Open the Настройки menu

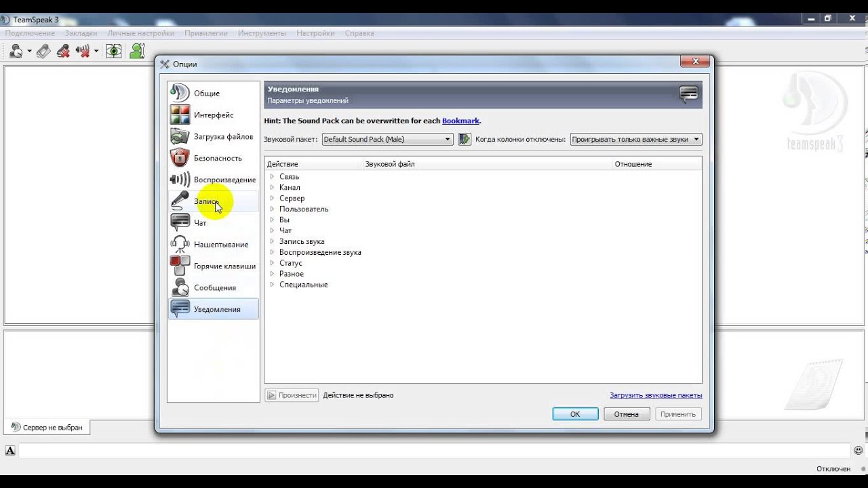click(x=315, y=33)
